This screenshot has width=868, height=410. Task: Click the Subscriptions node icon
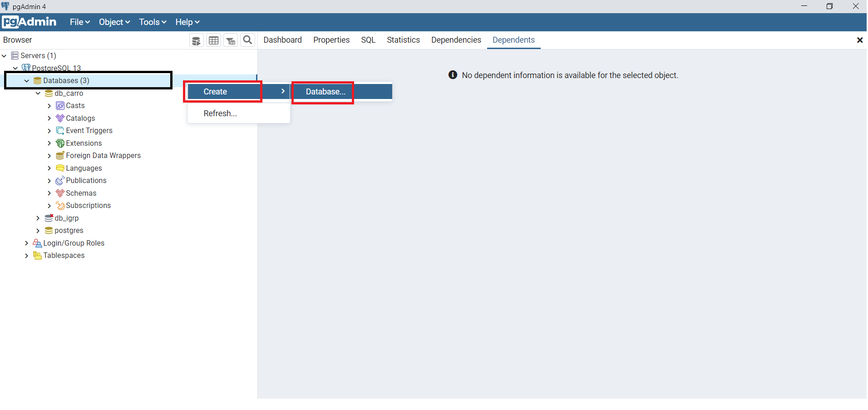pyautogui.click(x=60, y=205)
